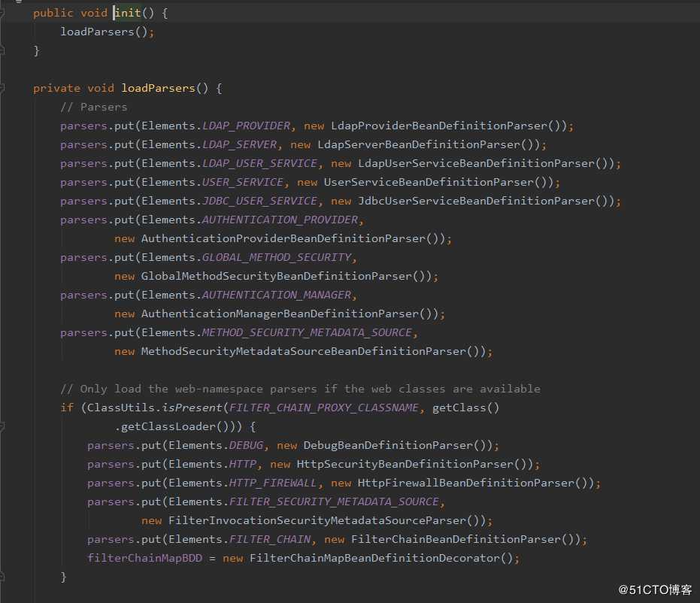Click the LDAP_USER_SERVICE constant
The height and width of the screenshot is (603, 700).
[260, 163]
